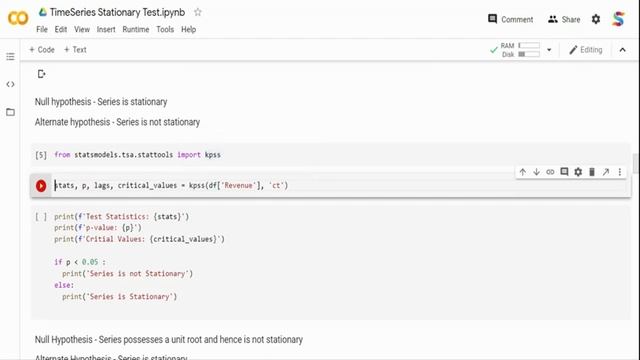
Task: Open more cell actions menu
Action: [x=620, y=172]
